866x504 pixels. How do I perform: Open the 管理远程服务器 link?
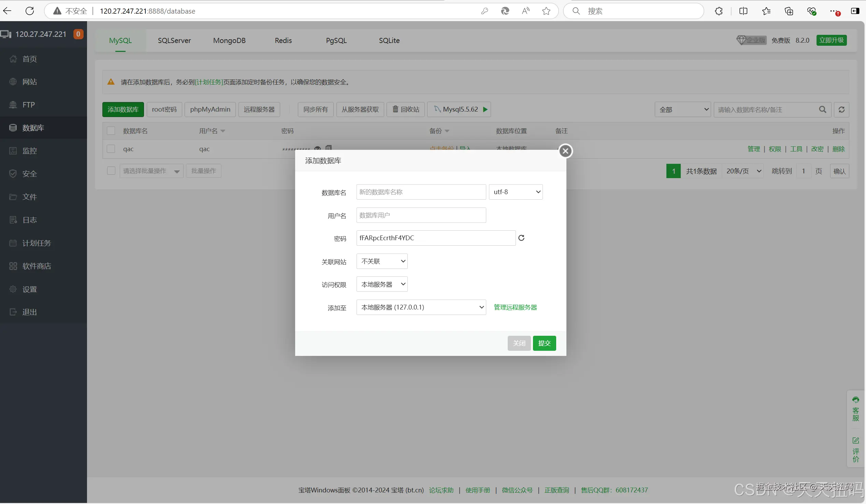[515, 307]
